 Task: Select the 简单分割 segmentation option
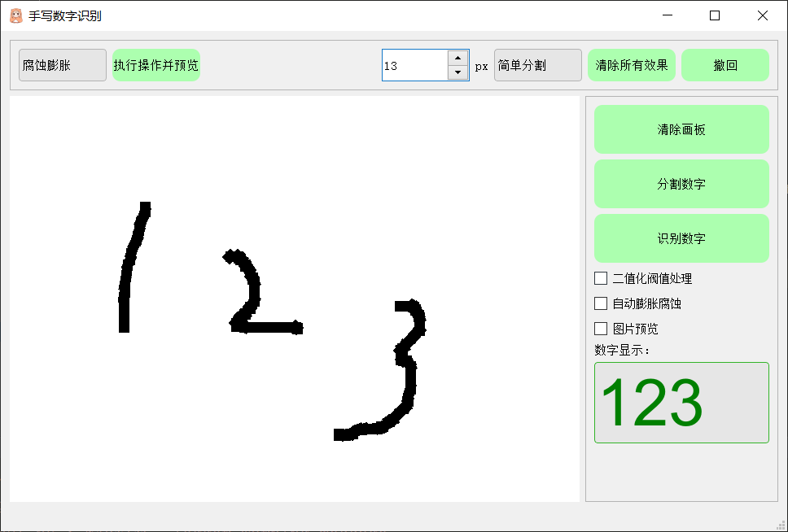[537, 64]
